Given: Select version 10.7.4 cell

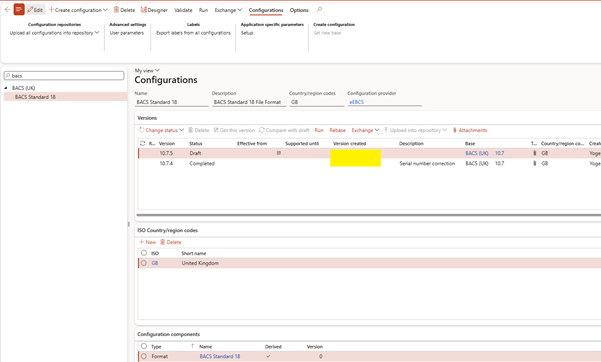Looking at the screenshot, I should click(166, 163).
